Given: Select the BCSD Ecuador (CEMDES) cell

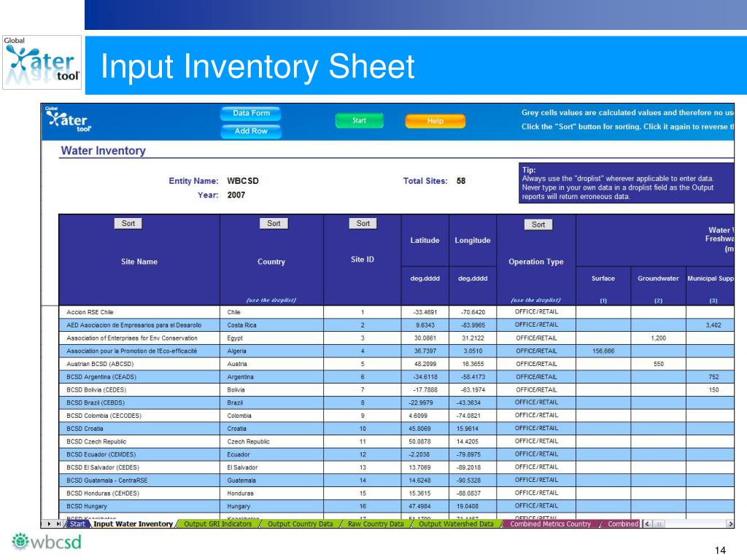Looking at the screenshot, I should pyautogui.click(x=139, y=454).
